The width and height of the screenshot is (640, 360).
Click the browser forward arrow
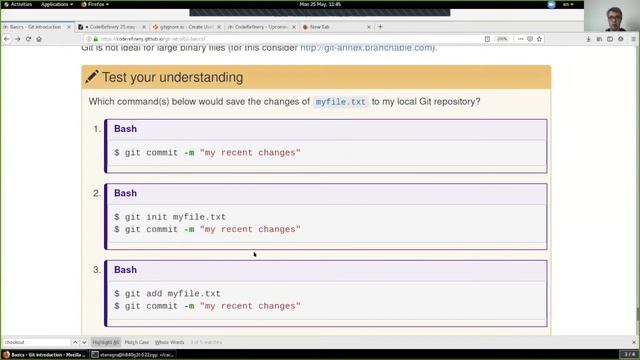tap(18, 39)
